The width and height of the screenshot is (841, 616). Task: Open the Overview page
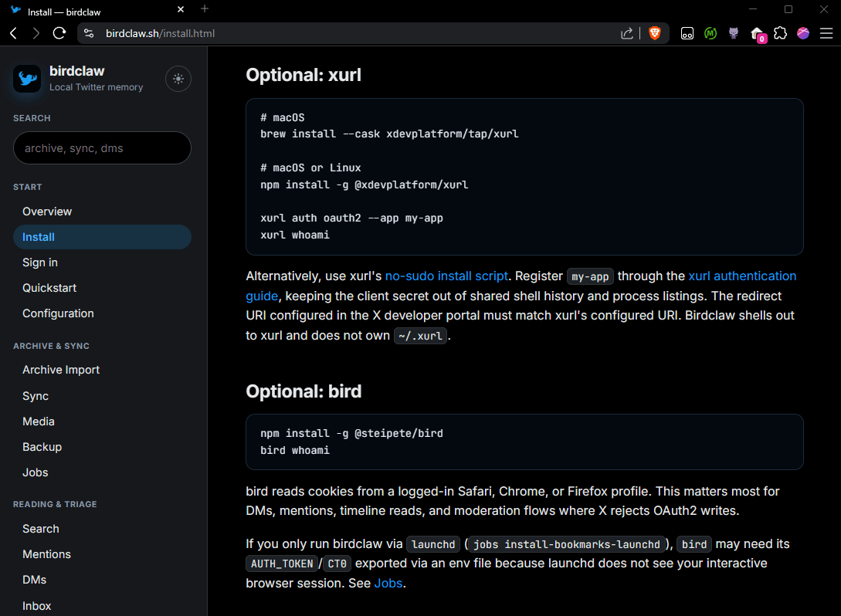click(x=47, y=212)
